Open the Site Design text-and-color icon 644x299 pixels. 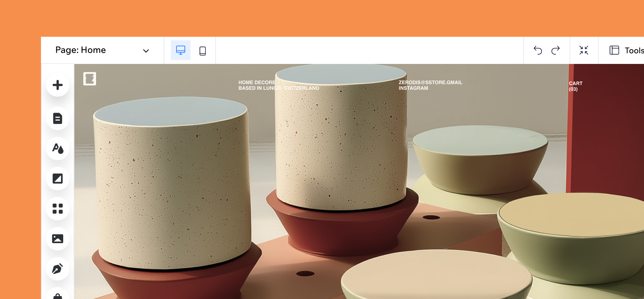coord(58,148)
